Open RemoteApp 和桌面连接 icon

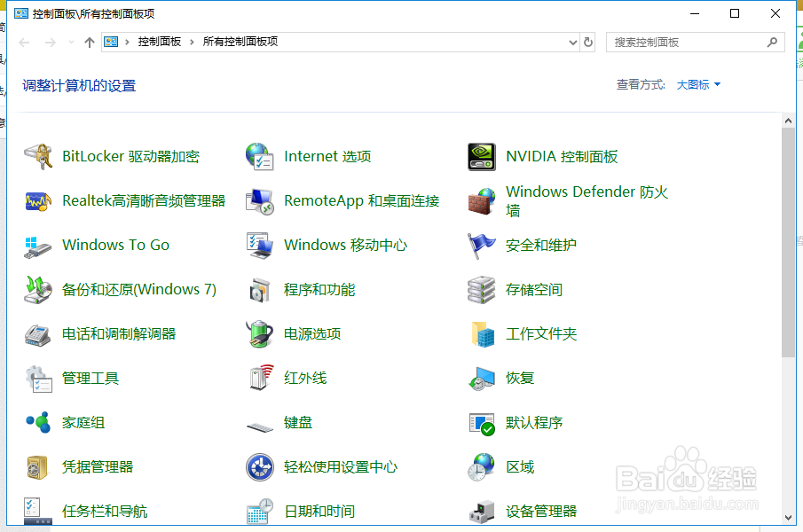(x=260, y=201)
